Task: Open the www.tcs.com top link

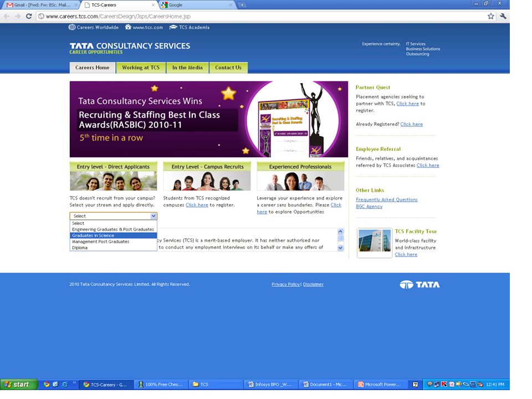Action: (x=147, y=28)
